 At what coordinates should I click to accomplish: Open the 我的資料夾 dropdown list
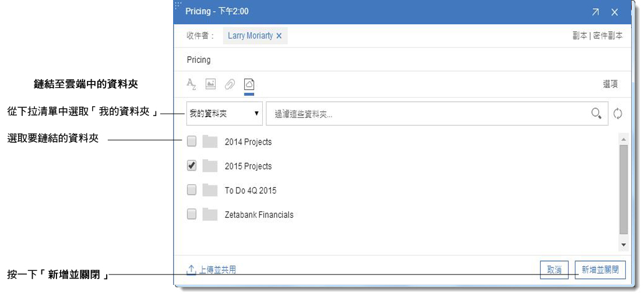pyautogui.click(x=224, y=114)
